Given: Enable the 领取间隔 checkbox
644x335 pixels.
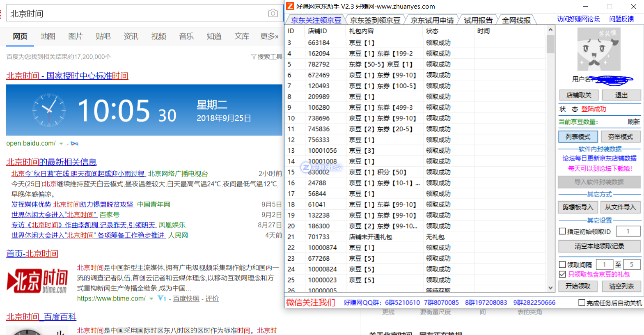Looking at the screenshot, I should (x=563, y=265).
